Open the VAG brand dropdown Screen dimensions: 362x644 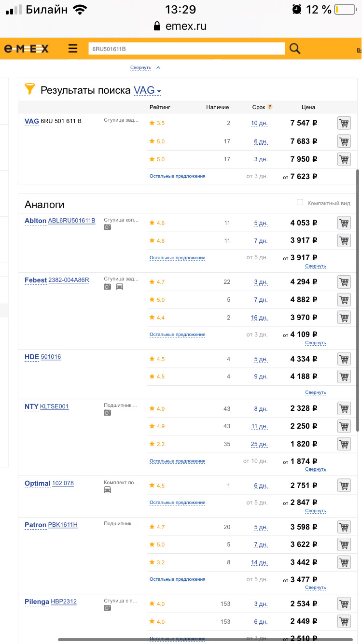click(147, 90)
